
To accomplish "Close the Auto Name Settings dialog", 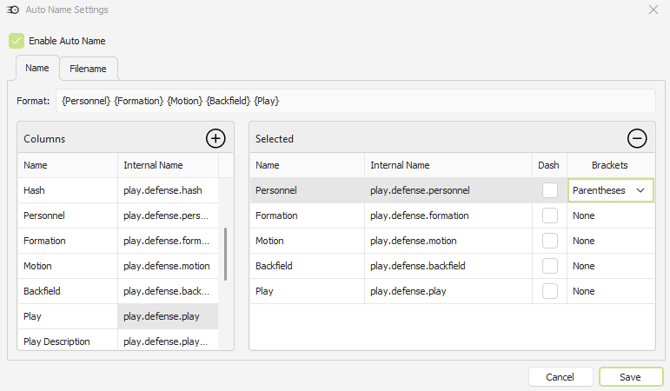I will coord(653,9).
